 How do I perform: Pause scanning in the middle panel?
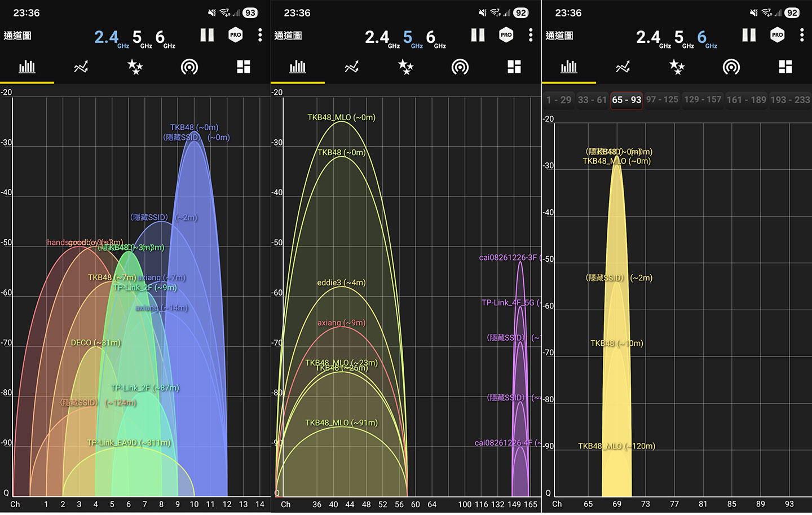(x=478, y=35)
